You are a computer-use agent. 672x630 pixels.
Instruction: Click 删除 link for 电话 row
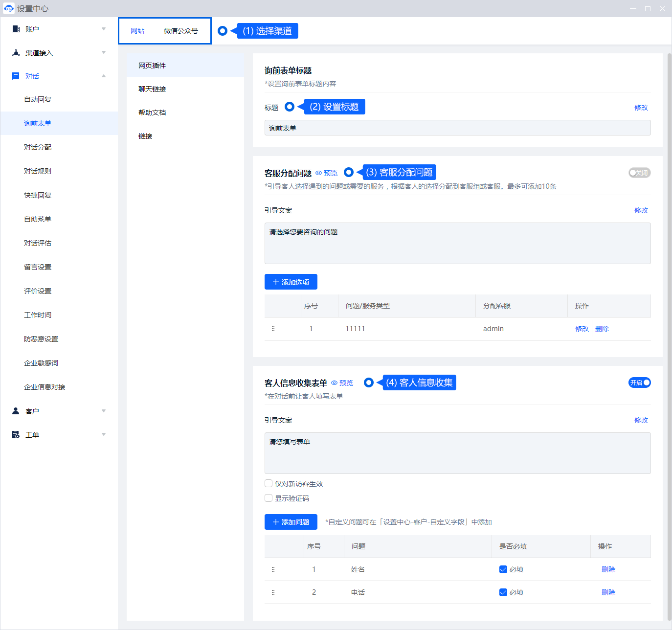608,592
